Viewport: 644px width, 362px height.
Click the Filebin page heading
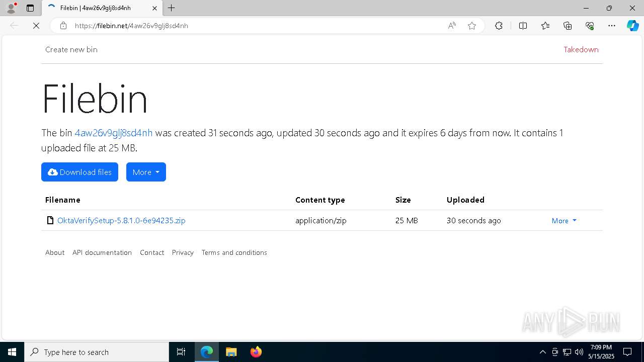coord(95,99)
